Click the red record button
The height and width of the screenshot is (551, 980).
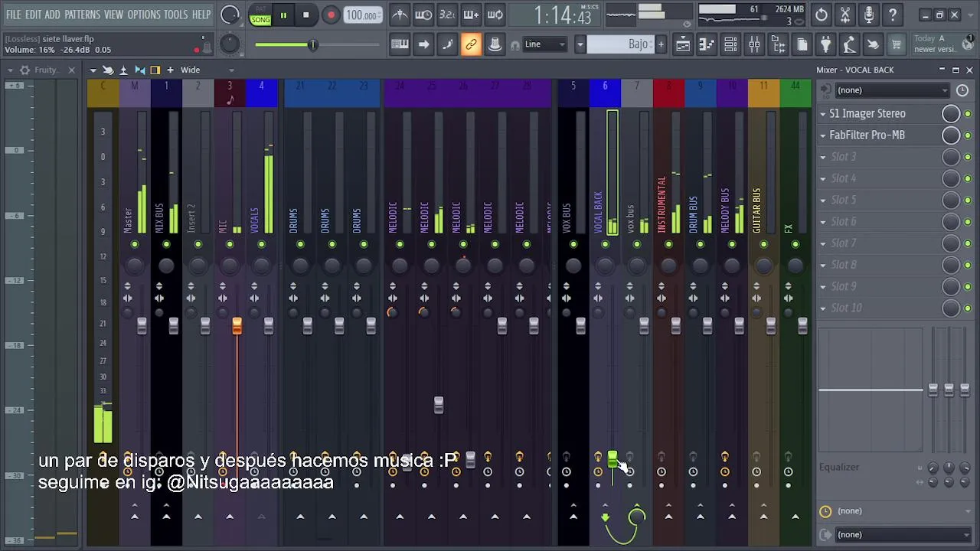[x=331, y=15]
